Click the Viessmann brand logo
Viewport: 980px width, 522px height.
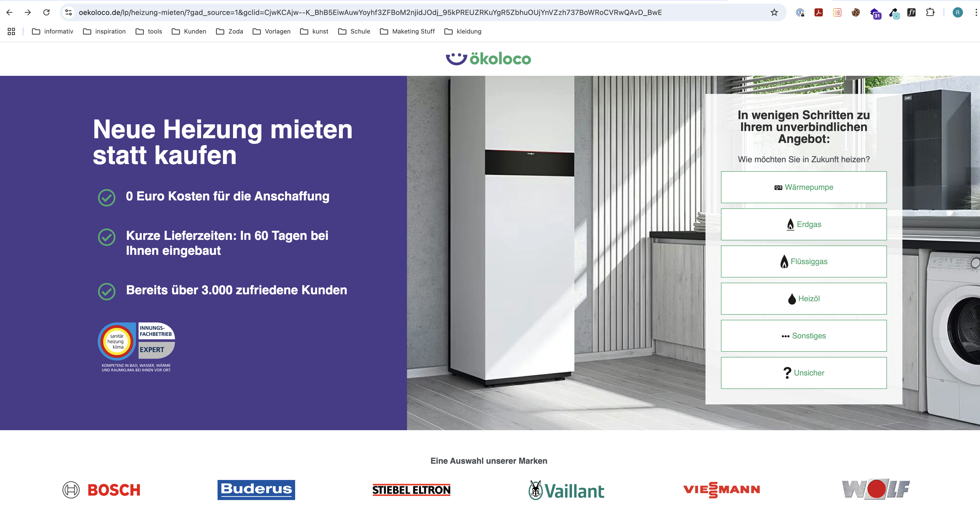click(721, 490)
